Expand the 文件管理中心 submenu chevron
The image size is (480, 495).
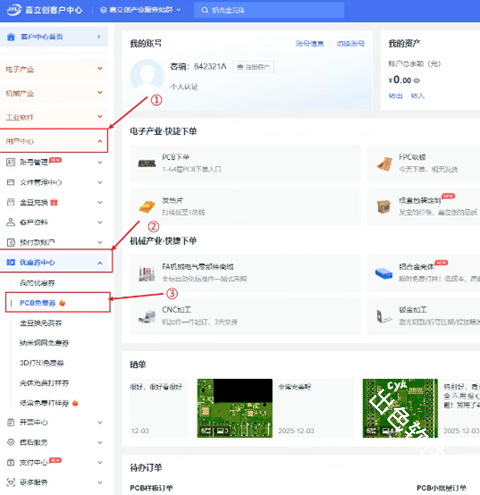pos(100,182)
